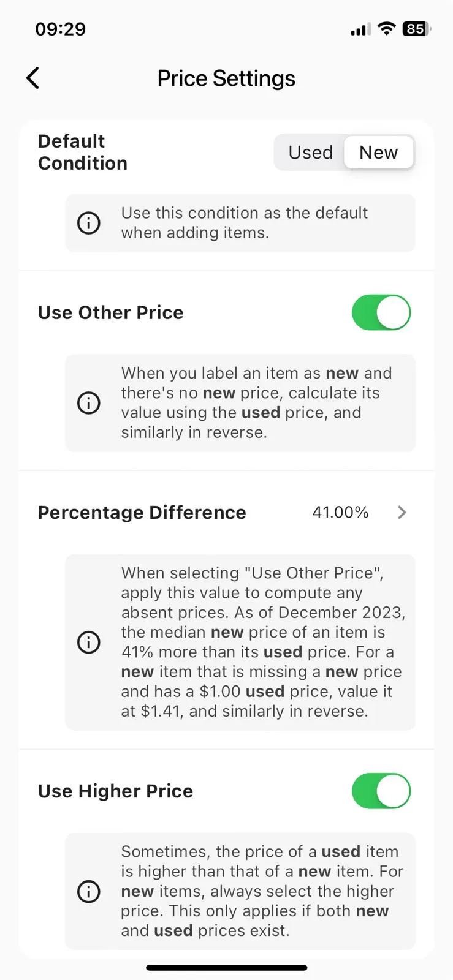Tap the 09:29 clock in status bar
This screenshot has width=453, height=980.
click(x=61, y=29)
